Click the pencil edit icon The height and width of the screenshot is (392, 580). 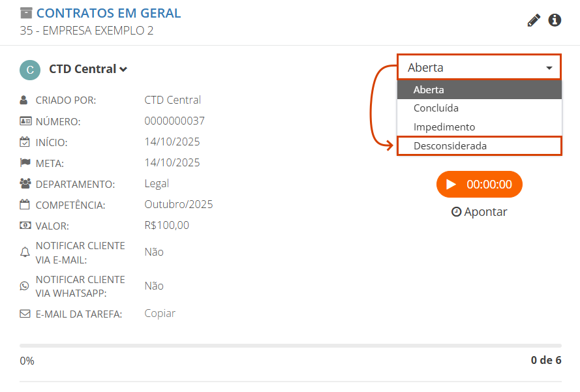tap(534, 20)
